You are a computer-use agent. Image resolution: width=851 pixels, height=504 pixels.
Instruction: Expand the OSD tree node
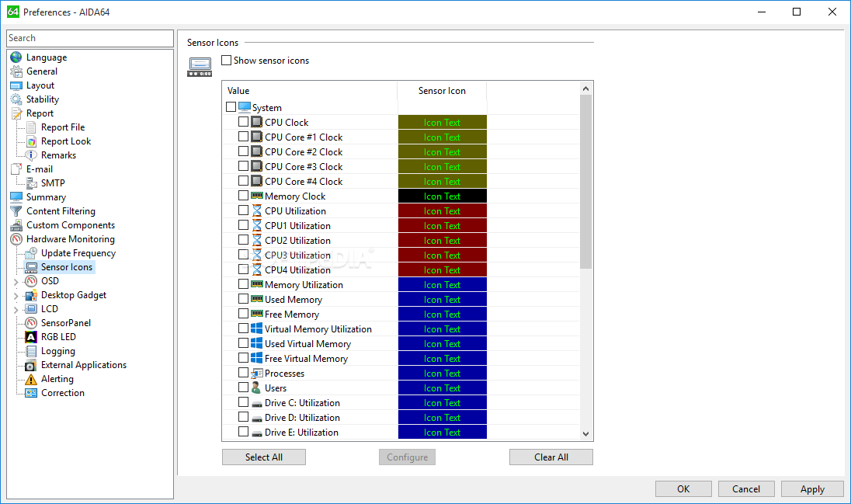coord(16,282)
